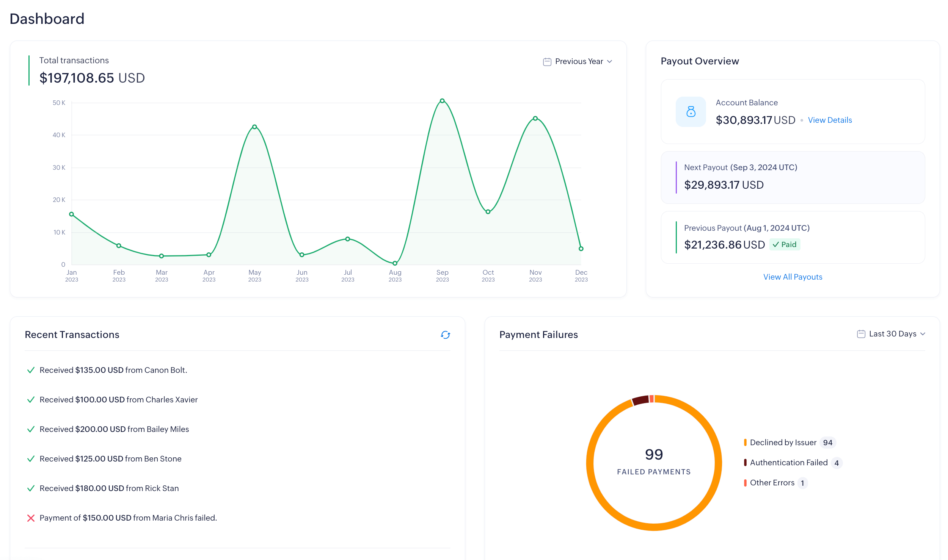The width and height of the screenshot is (948, 560).
Task: Open the View All Payouts link
Action: point(793,277)
